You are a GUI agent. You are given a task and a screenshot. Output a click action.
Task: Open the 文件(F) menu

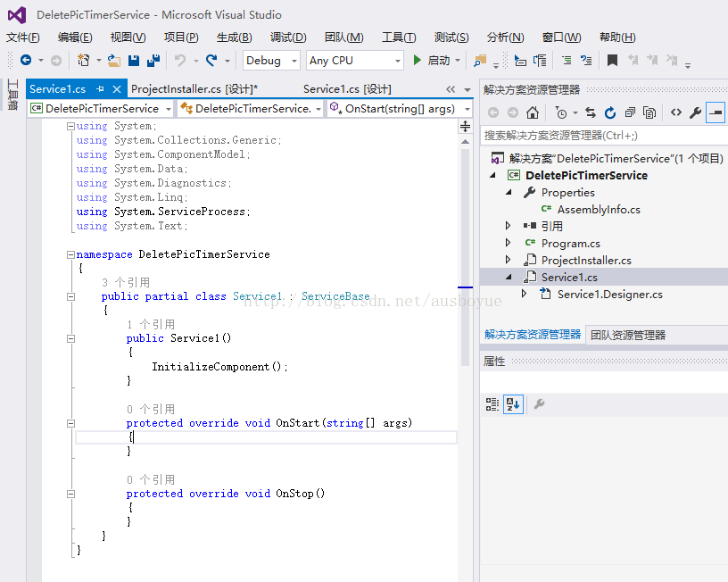coord(23,37)
